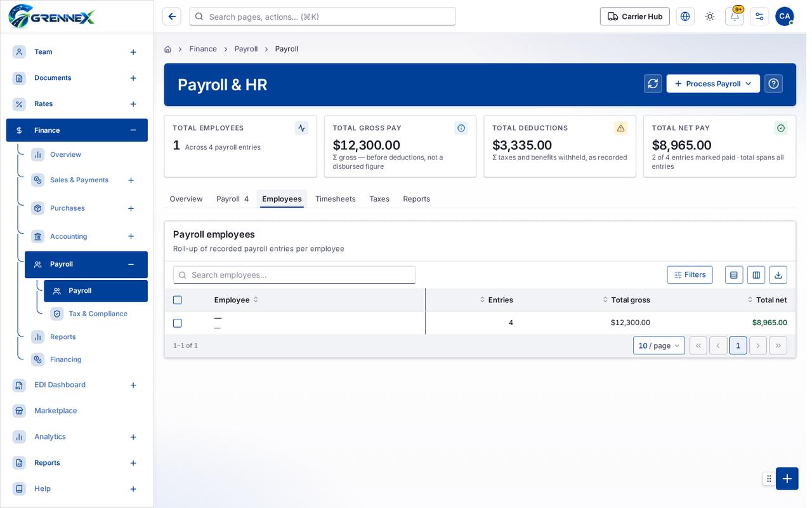Toggle the light theme sun icon
The height and width of the screenshot is (508, 812).
click(710, 17)
